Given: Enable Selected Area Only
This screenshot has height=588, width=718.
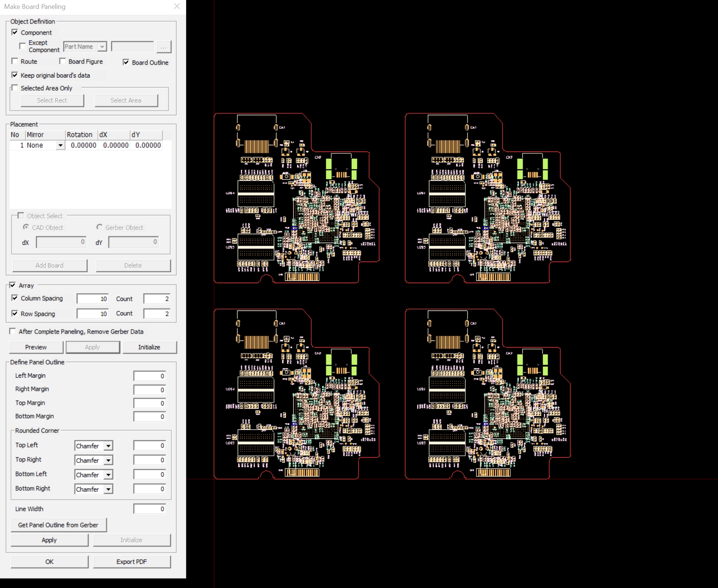Looking at the screenshot, I should tap(15, 87).
